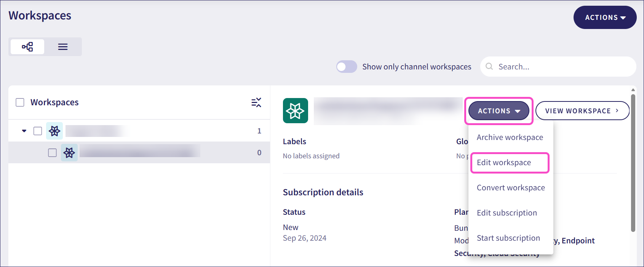Close the workspace ACTIONS dropdown button
Viewport: 644px width, 267px height.
[499, 111]
